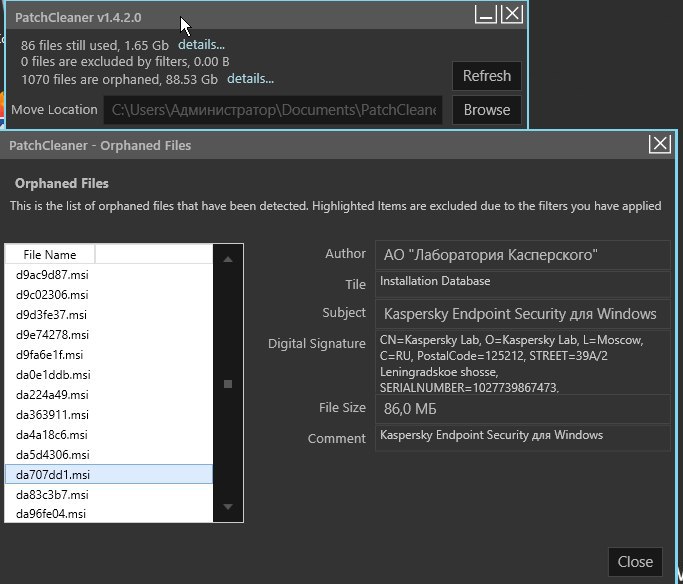
Task: Select da0e1ddb.msi in the list
Action: click(x=108, y=375)
